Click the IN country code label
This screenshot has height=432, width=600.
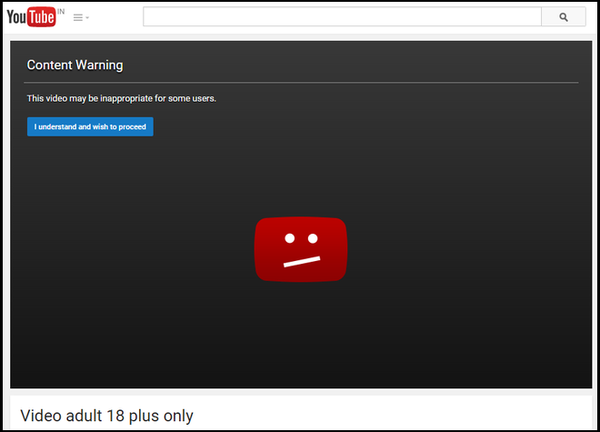click(61, 11)
